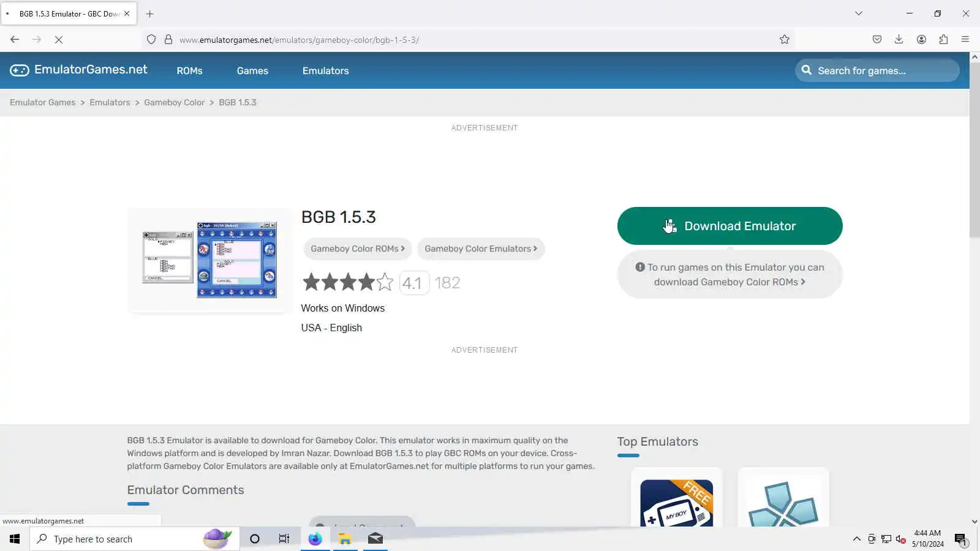Open the Emulators menu
The width and height of the screenshot is (980, 551).
click(325, 71)
